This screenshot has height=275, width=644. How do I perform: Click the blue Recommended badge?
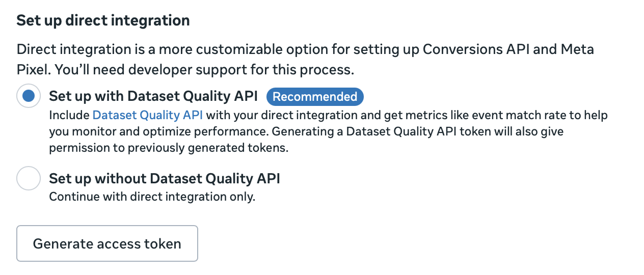coord(315,97)
